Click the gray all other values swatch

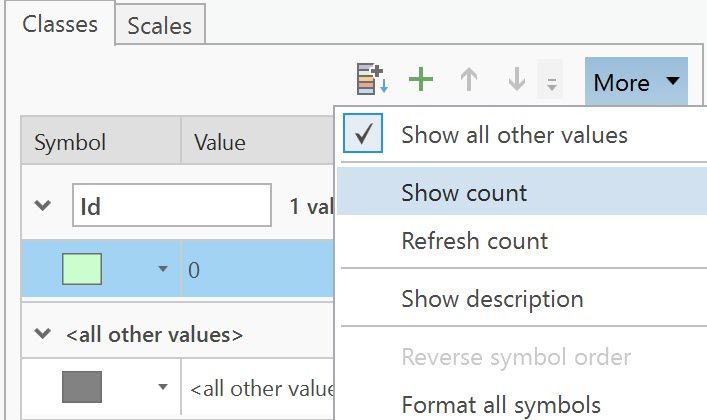82,387
